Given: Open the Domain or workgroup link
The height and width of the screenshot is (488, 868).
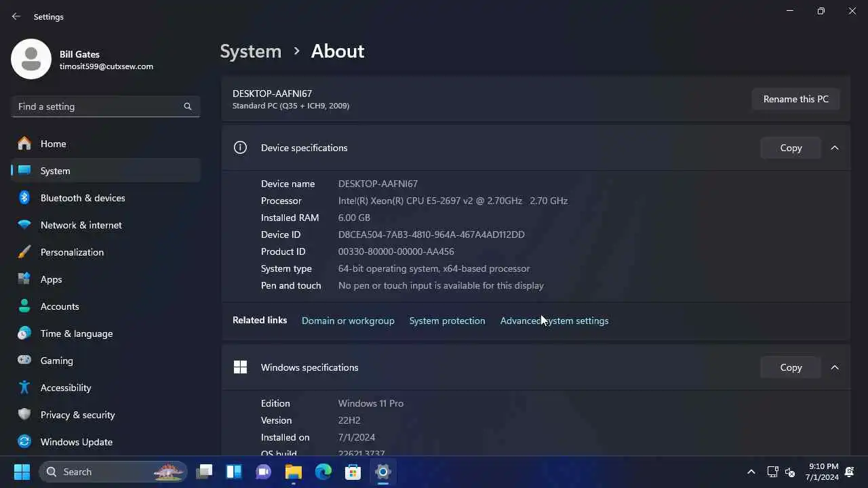Looking at the screenshot, I should tap(348, 321).
